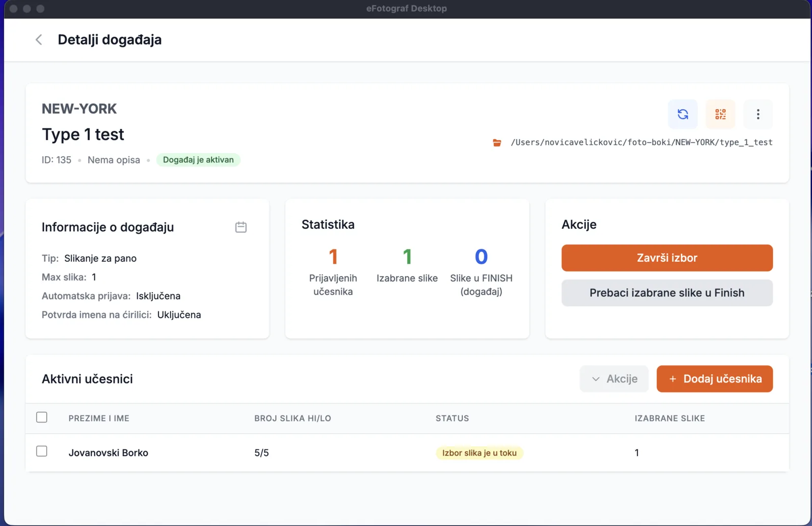Click the Detalji događaja page title

110,40
